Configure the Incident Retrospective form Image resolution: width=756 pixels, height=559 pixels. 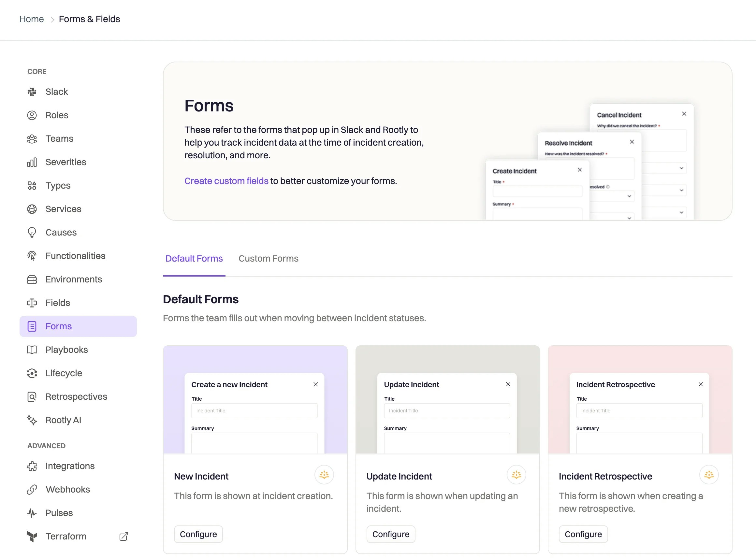tap(583, 535)
